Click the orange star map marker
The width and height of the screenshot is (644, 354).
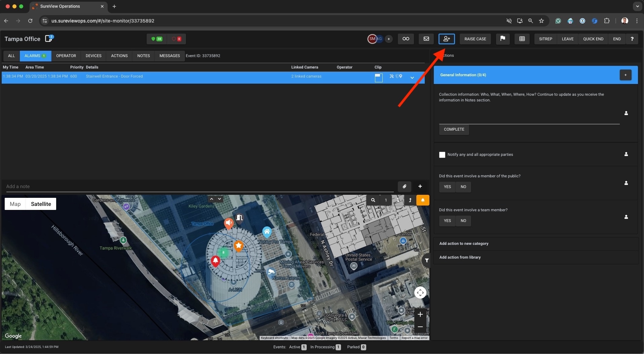tap(238, 246)
